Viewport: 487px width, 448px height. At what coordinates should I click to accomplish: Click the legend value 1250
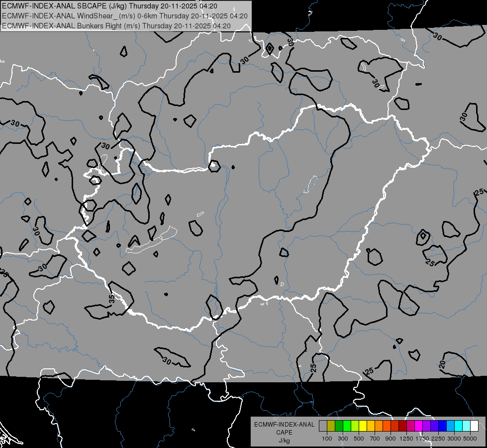406,439
